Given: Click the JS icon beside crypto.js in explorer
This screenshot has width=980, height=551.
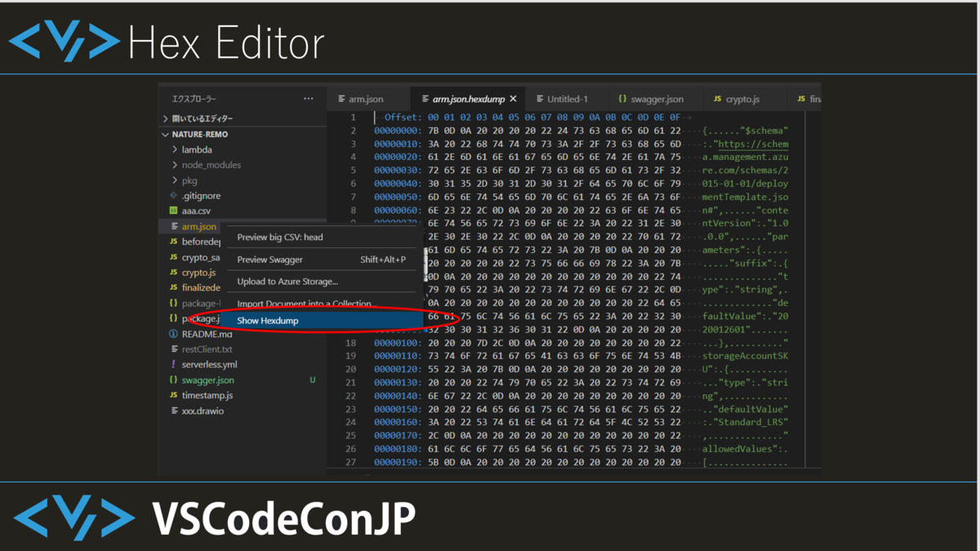Looking at the screenshot, I should [x=173, y=273].
